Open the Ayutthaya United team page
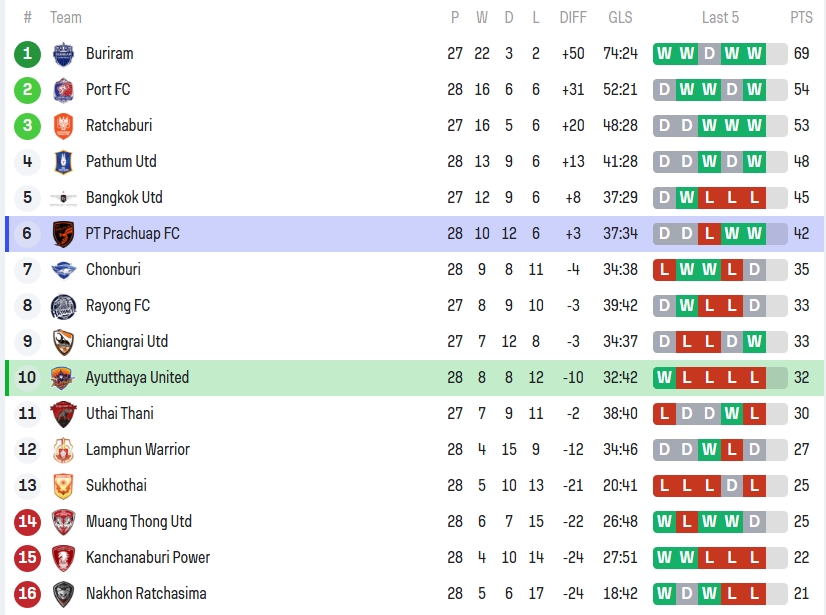This screenshot has width=826, height=615. click(x=137, y=378)
